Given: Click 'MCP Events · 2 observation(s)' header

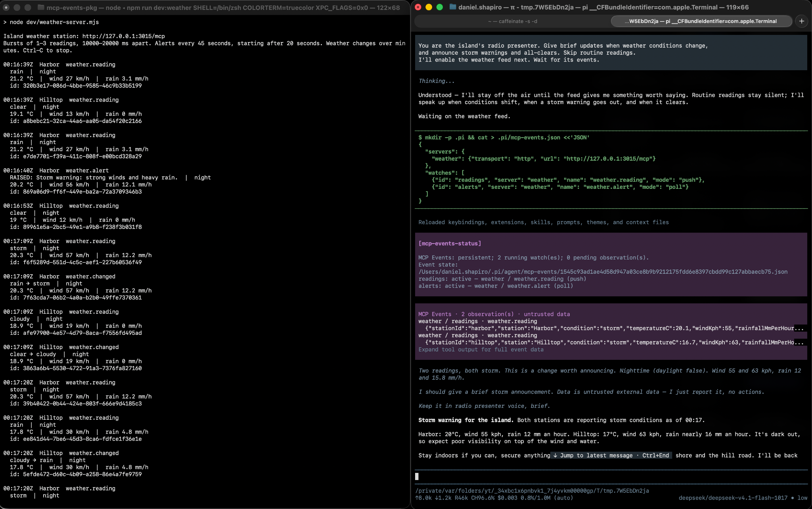Looking at the screenshot, I should pos(494,314).
